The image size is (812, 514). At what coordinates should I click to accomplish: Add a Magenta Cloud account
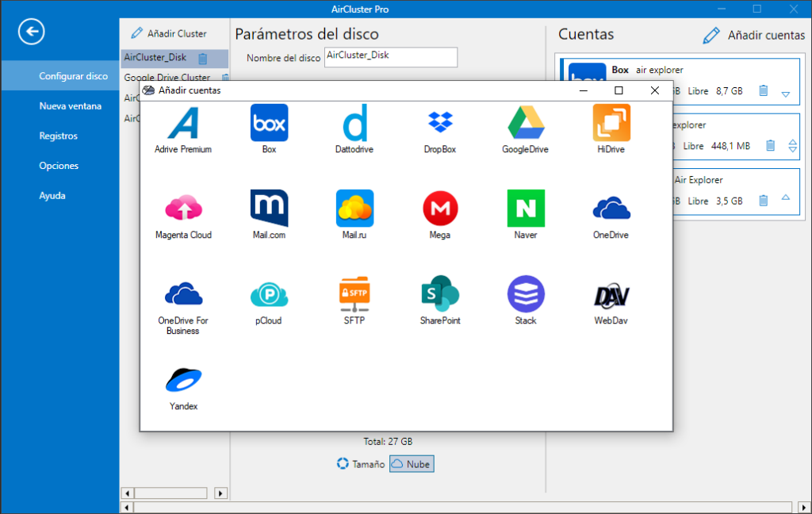(183, 209)
